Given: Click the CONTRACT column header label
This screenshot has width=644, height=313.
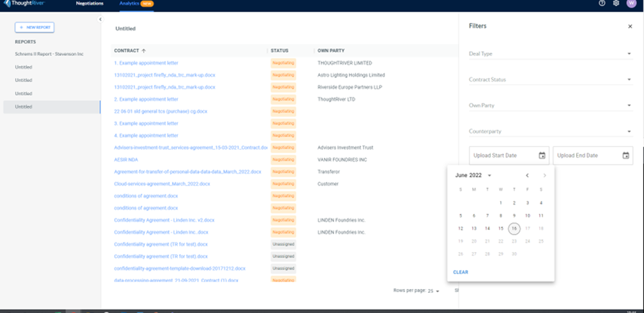Looking at the screenshot, I should (126, 51).
